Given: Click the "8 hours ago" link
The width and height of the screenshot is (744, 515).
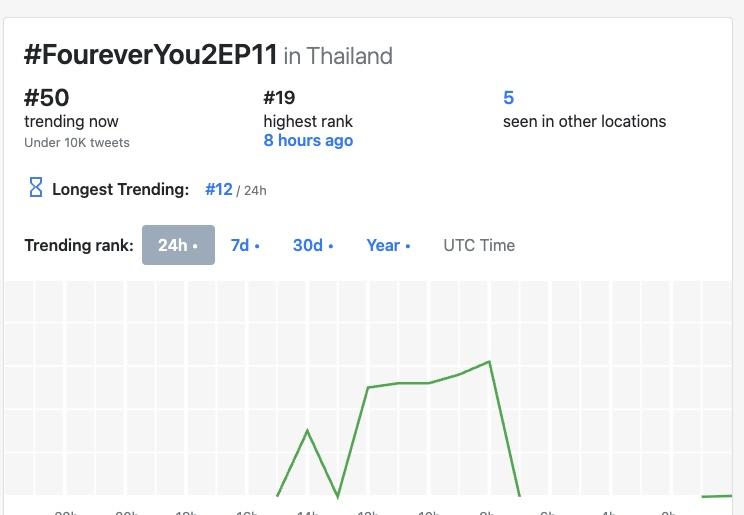Looking at the screenshot, I should 308,141.
